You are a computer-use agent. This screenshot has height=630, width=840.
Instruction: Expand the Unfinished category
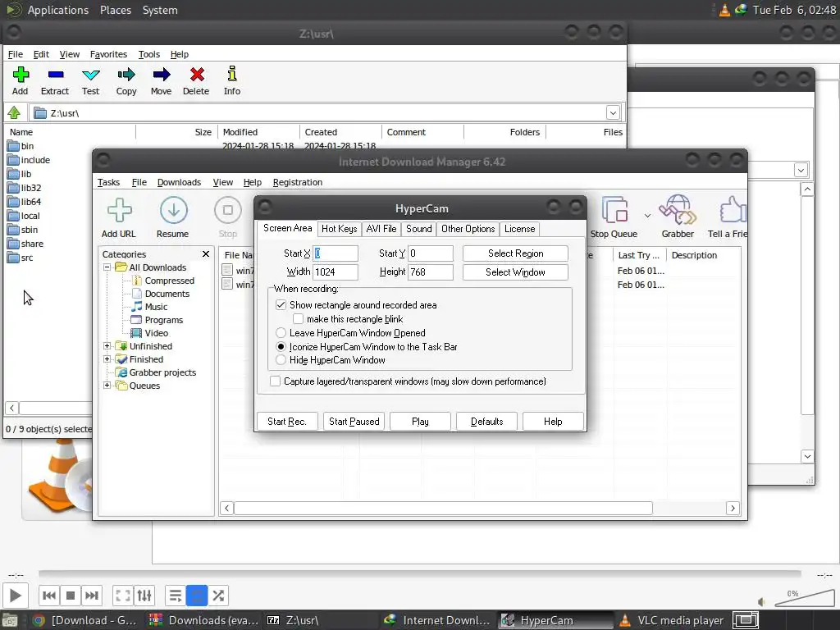click(x=107, y=345)
